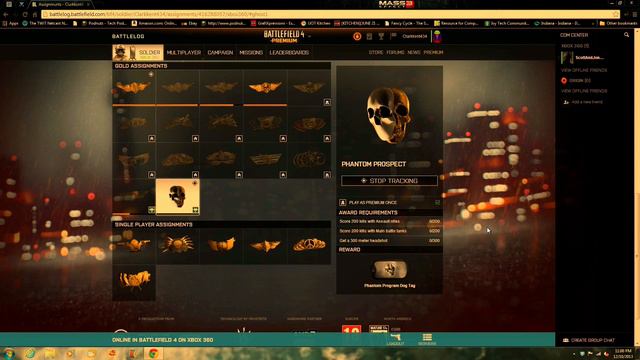
Task: Click the ScottAndJoe friend name
Action: [x=589, y=58]
